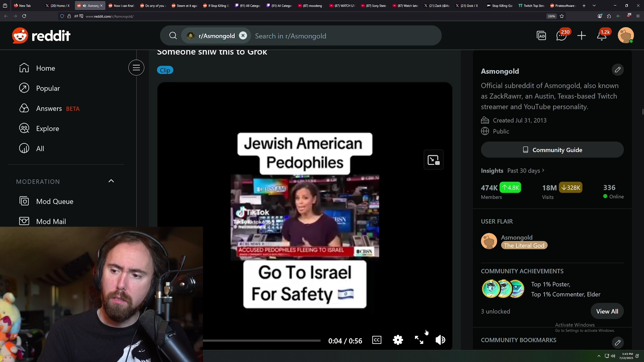Toggle closed captions on the video
This screenshot has height=362, width=644.
click(x=377, y=340)
